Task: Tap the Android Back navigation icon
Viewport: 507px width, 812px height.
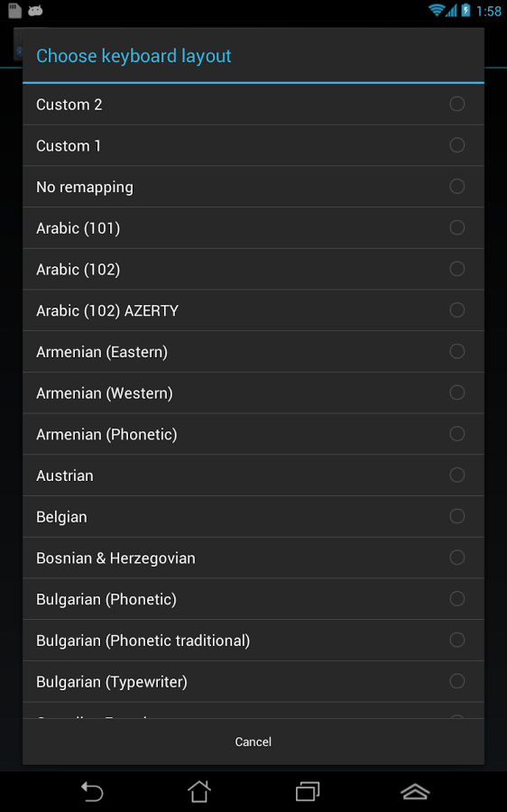Action: coord(93,792)
